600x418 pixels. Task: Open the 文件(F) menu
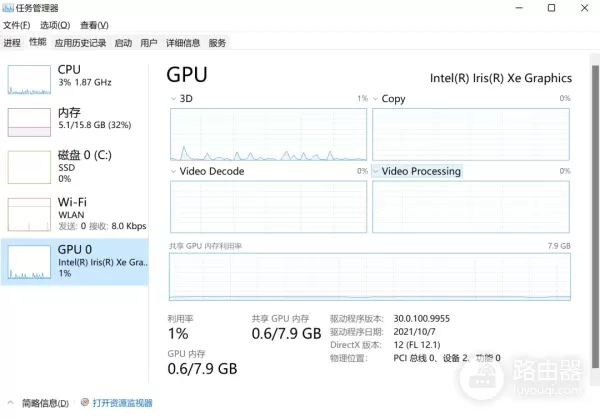click(17, 25)
